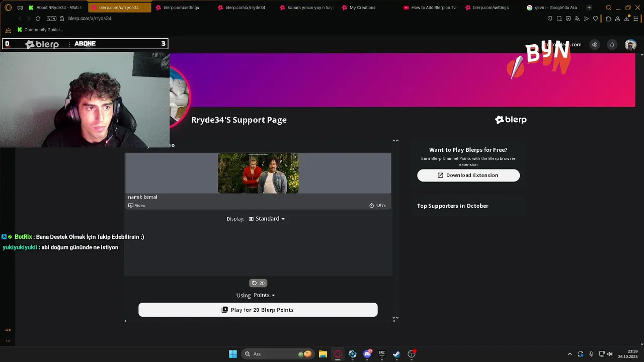644x362 pixels.
Task: Open the Blerp user avatar menu
Action: (630, 44)
